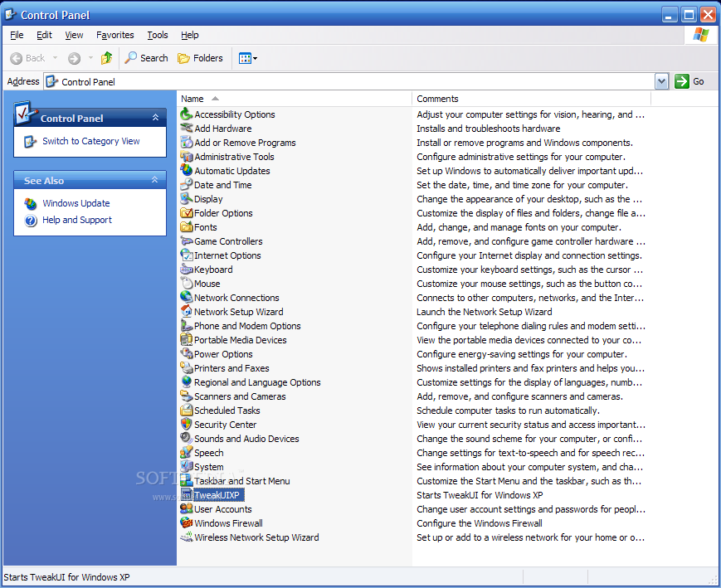This screenshot has width=721, height=588.
Task: Click the Power Options icon
Action: click(186, 354)
